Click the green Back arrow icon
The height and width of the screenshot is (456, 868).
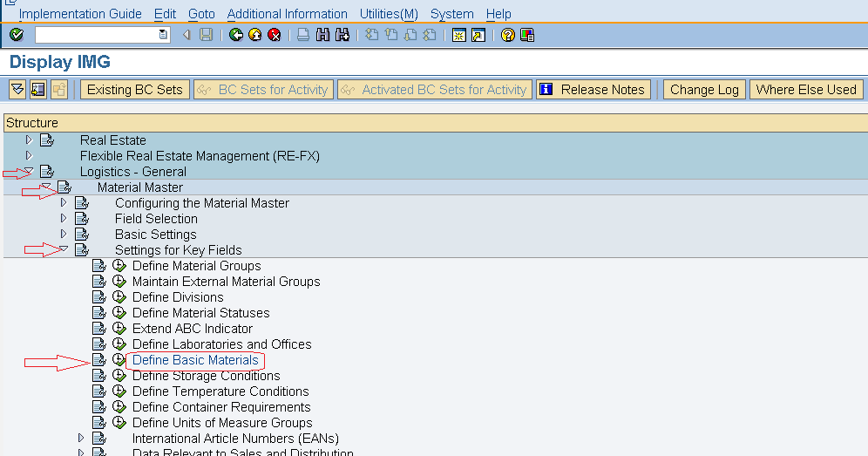(x=236, y=35)
